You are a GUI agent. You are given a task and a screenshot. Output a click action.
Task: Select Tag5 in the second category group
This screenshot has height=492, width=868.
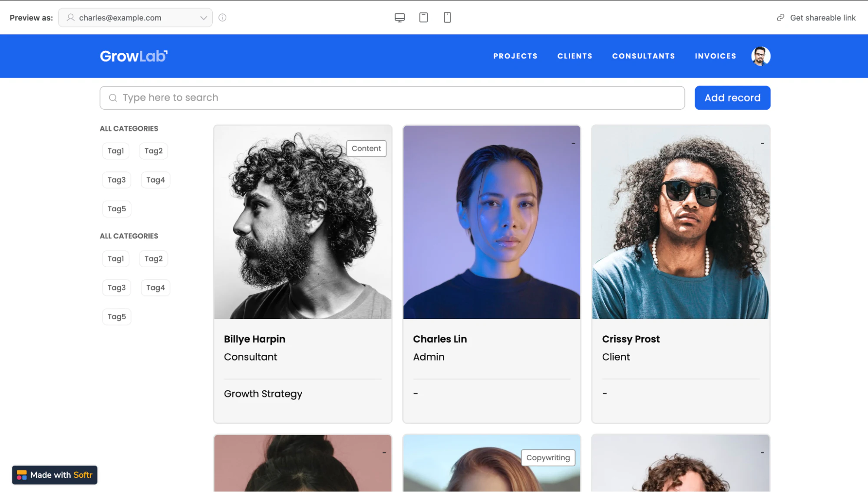coord(116,317)
